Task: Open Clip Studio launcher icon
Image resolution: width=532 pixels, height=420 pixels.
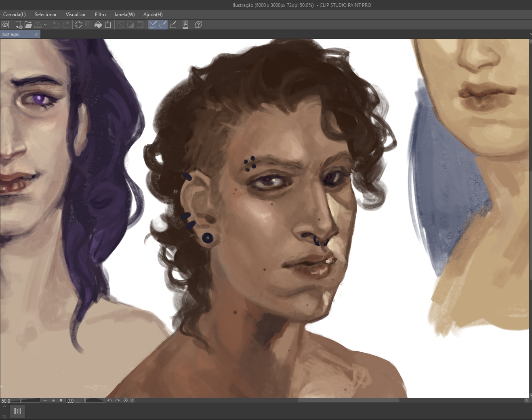Action: tap(5, 25)
